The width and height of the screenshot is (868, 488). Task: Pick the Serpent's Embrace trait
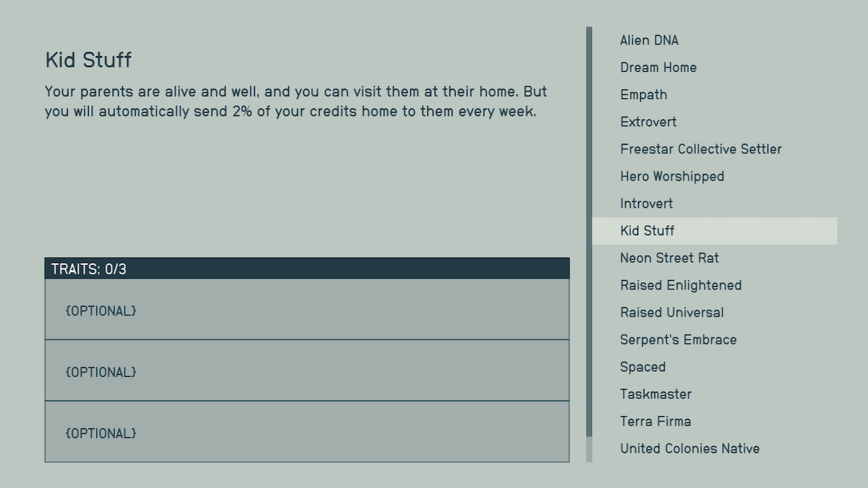(x=678, y=340)
